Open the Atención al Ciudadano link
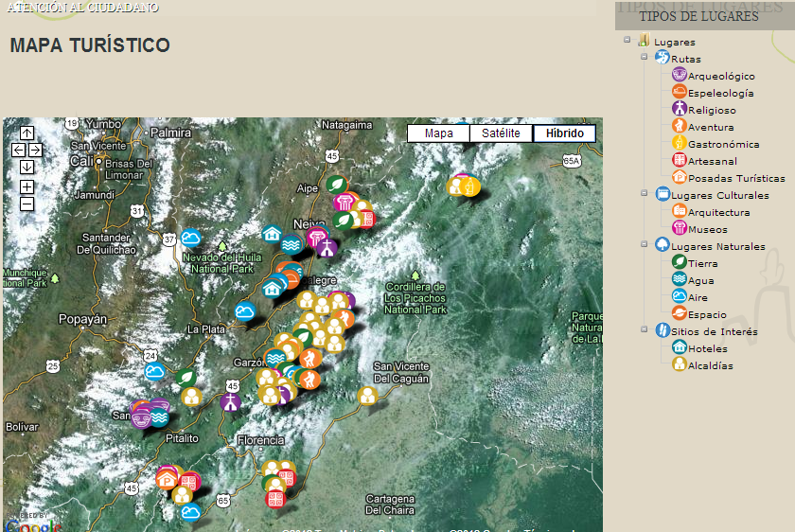Image resolution: width=795 pixels, height=532 pixels. point(82,8)
